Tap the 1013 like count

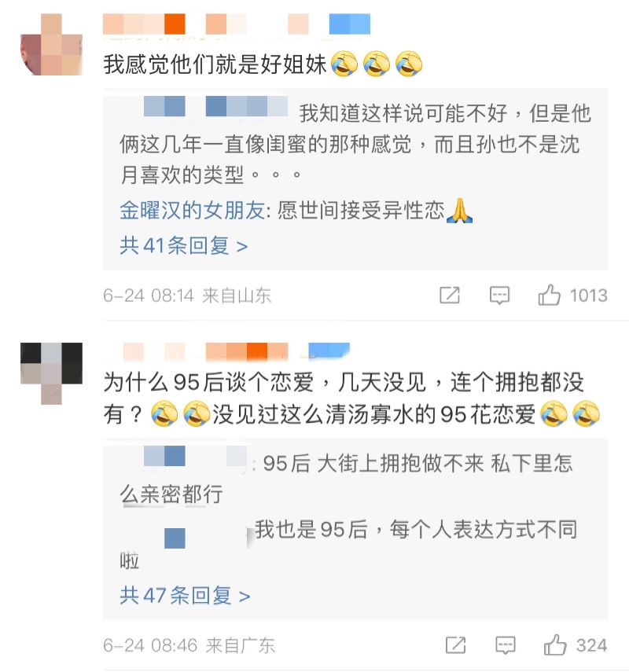[x=588, y=296]
